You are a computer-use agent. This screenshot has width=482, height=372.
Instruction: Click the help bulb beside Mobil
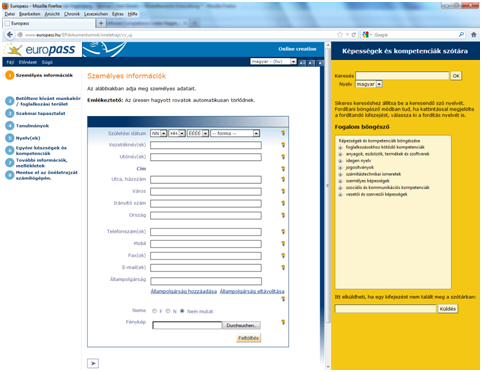pos(283,244)
